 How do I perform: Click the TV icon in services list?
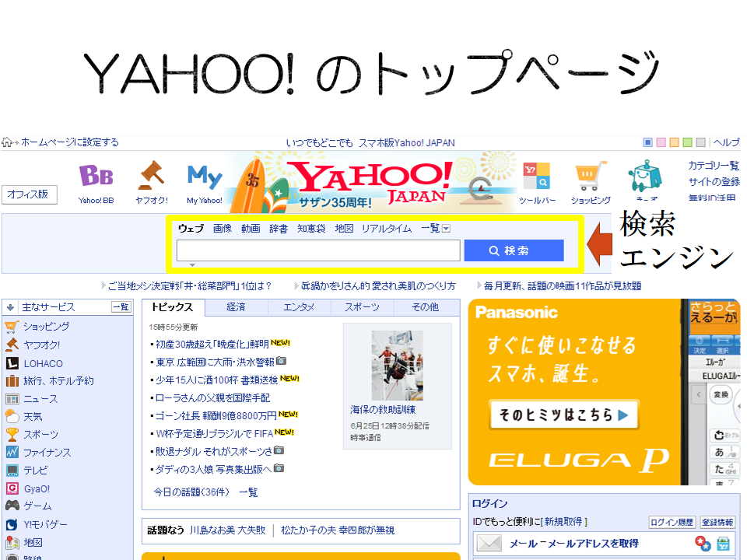(12, 471)
